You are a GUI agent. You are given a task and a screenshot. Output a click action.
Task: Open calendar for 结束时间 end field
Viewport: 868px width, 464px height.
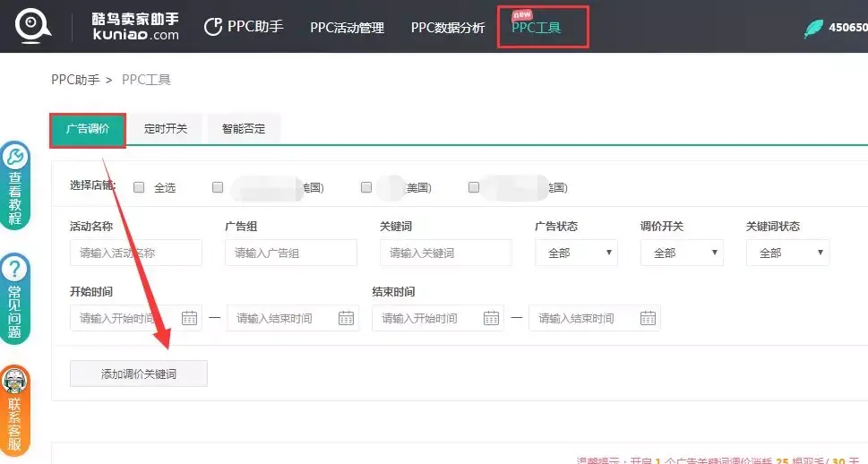[x=648, y=318]
